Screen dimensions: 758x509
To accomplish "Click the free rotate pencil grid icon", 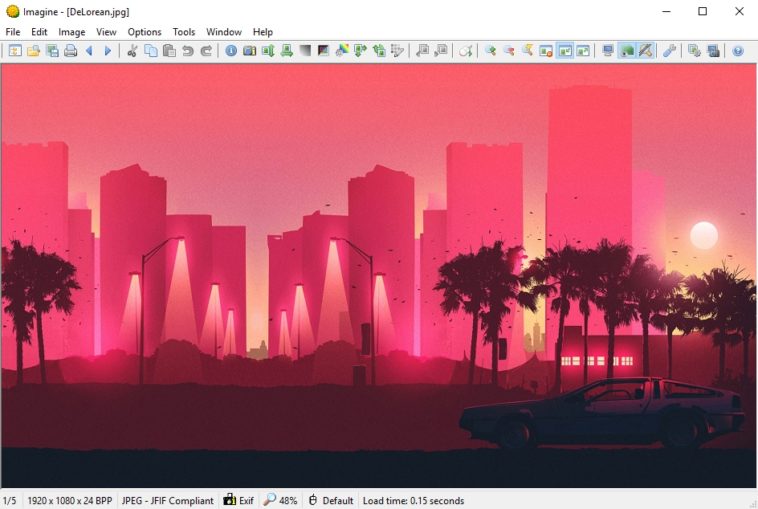I will (397, 50).
